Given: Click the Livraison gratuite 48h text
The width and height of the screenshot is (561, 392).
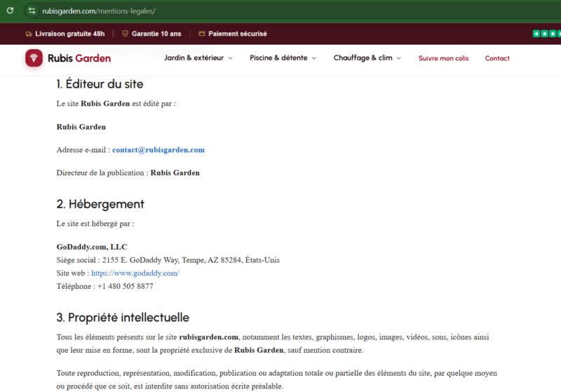Looking at the screenshot, I should pos(69,34).
